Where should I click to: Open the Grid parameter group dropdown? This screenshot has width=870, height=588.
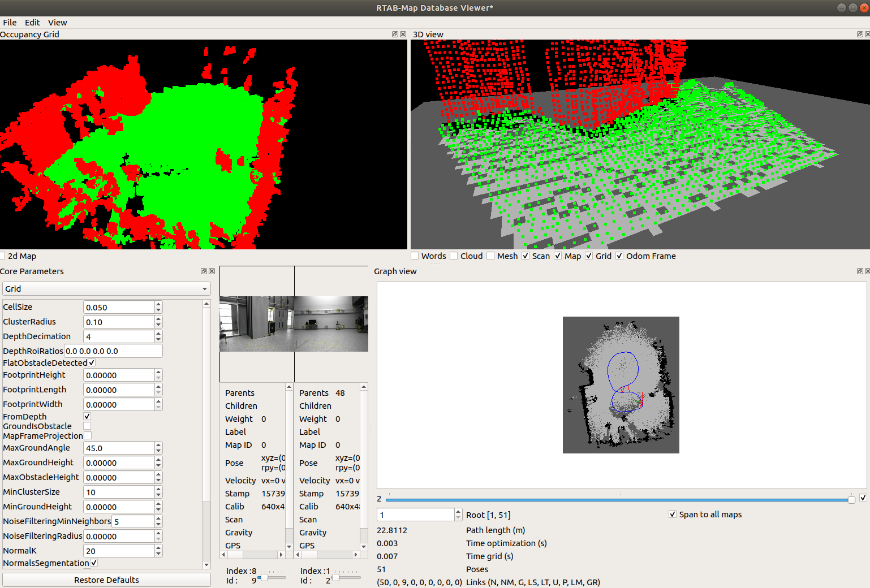pyautogui.click(x=106, y=289)
